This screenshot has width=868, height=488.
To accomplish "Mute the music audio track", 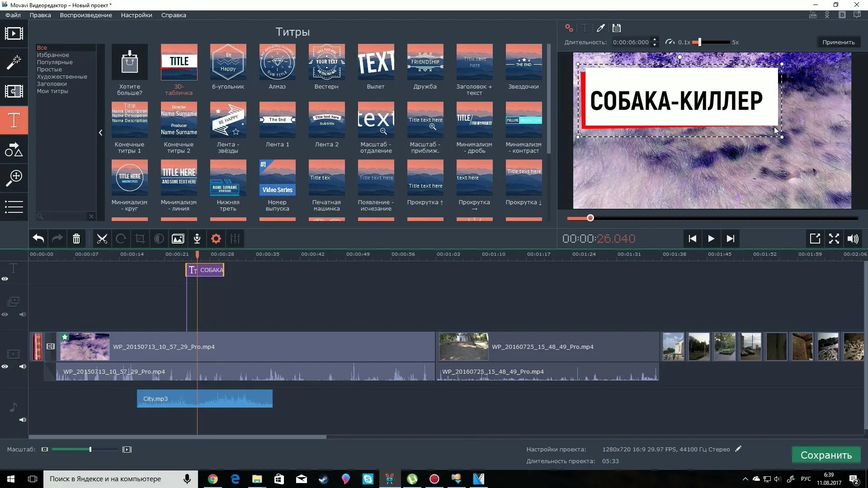I will tap(23, 420).
